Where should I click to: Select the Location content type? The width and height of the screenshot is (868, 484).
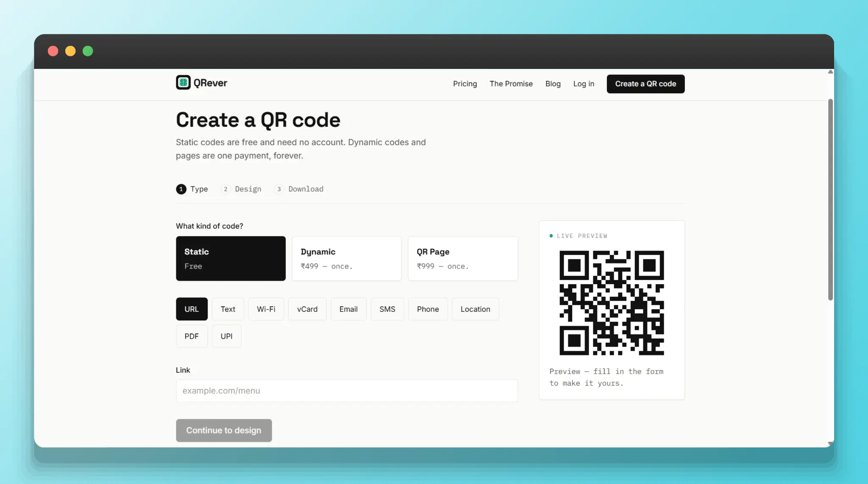tap(476, 309)
